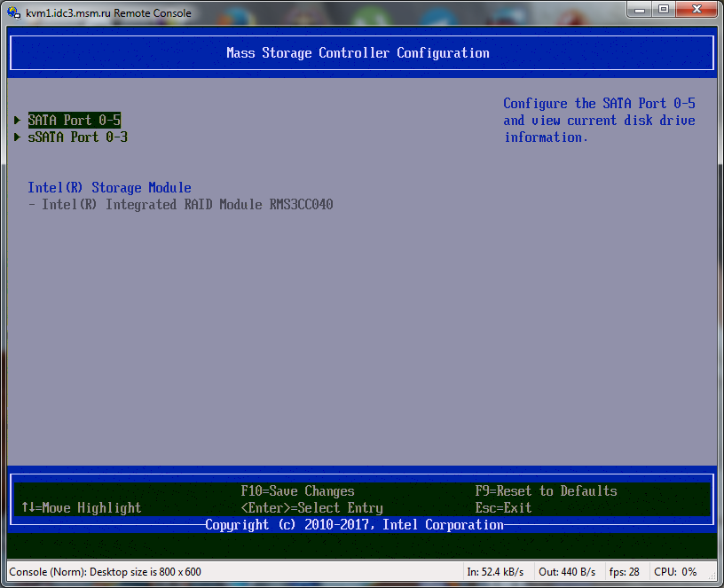Viewport: 724px width, 588px height.
Task: Click the Configure the SATA Port help text
Action: click(x=599, y=120)
